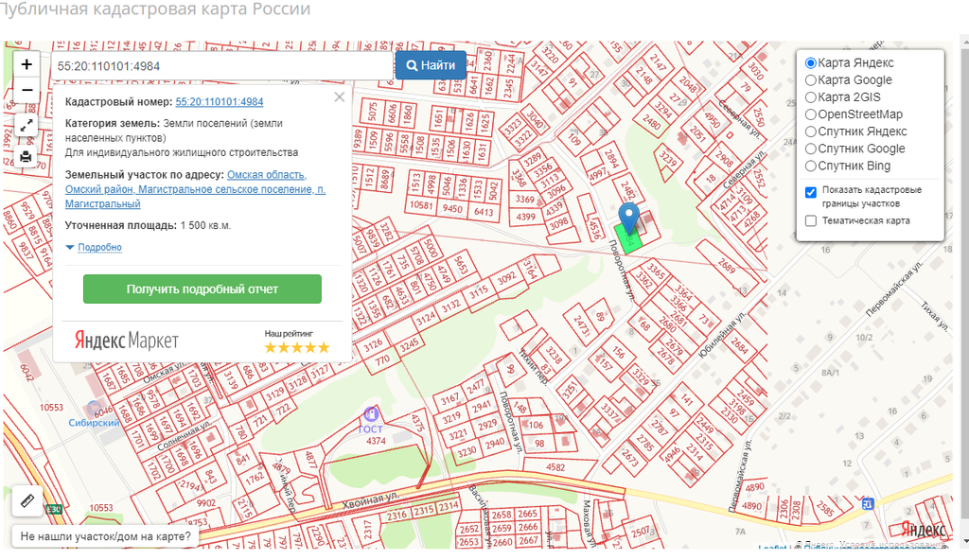Click parcel 2507 on the map
The height and width of the screenshot is (560, 969).
coord(641,531)
